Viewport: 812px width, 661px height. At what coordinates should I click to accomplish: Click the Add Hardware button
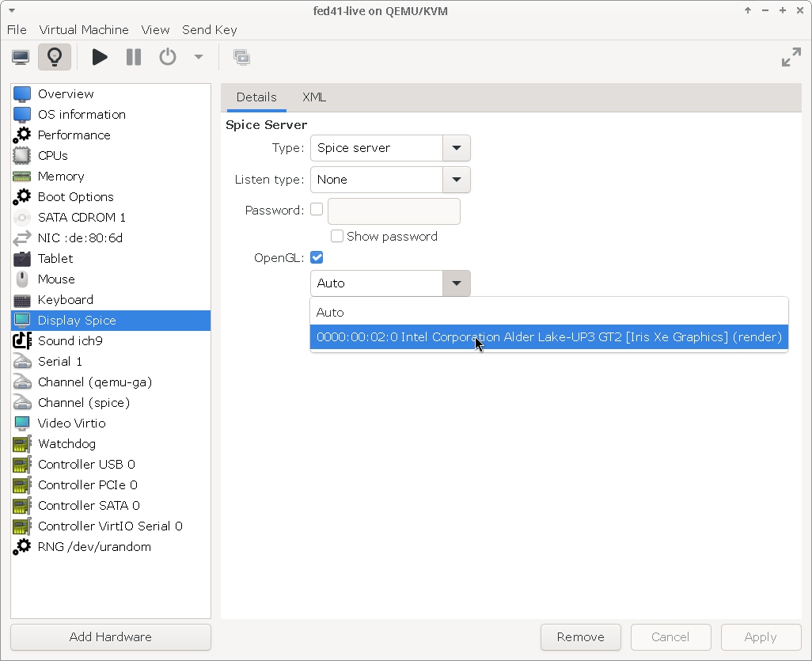tap(111, 637)
